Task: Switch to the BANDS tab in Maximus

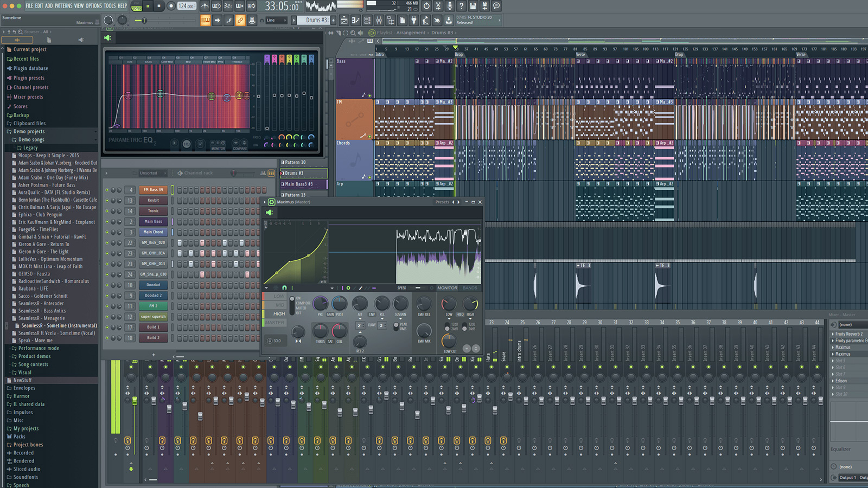Action: tap(470, 288)
